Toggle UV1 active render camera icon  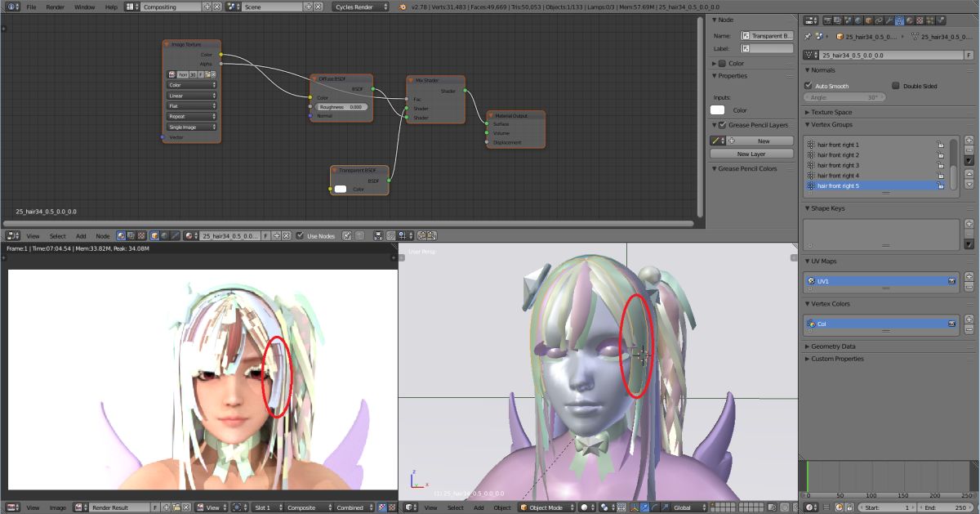(951, 280)
